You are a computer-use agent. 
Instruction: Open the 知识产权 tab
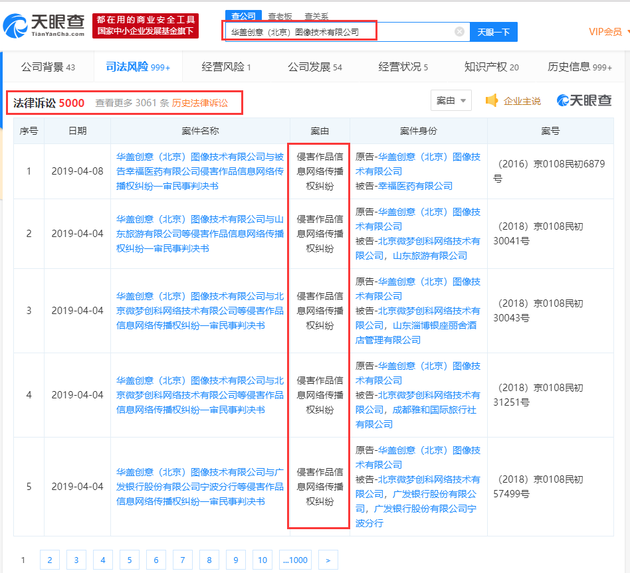point(491,67)
